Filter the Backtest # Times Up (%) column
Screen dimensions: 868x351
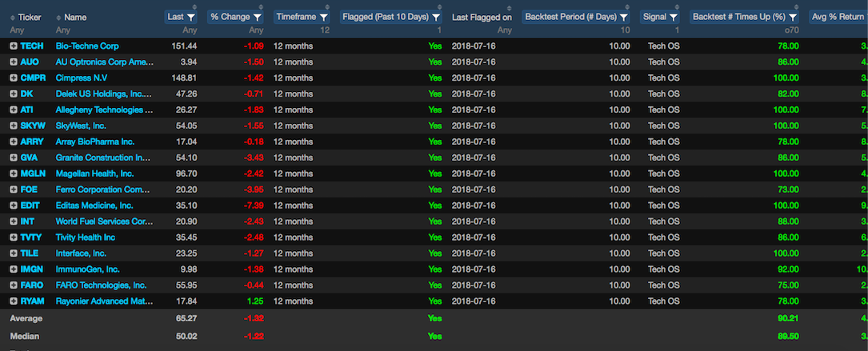[793, 17]
